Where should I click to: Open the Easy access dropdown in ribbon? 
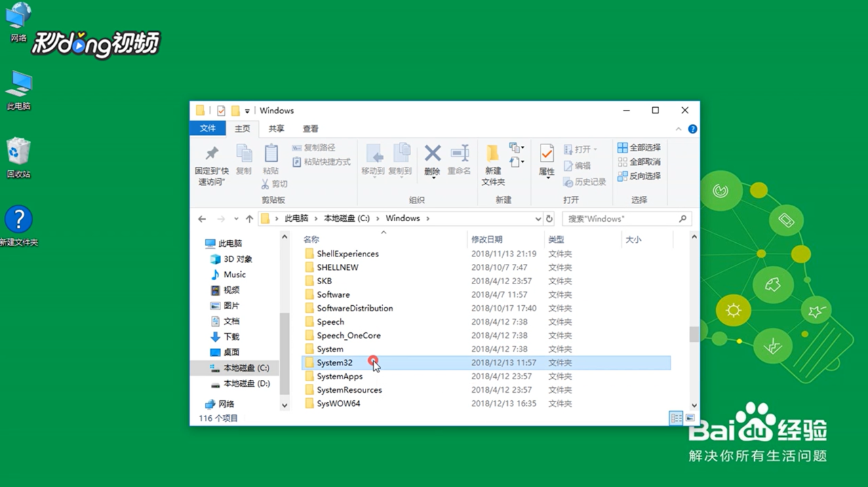[517, 161]
